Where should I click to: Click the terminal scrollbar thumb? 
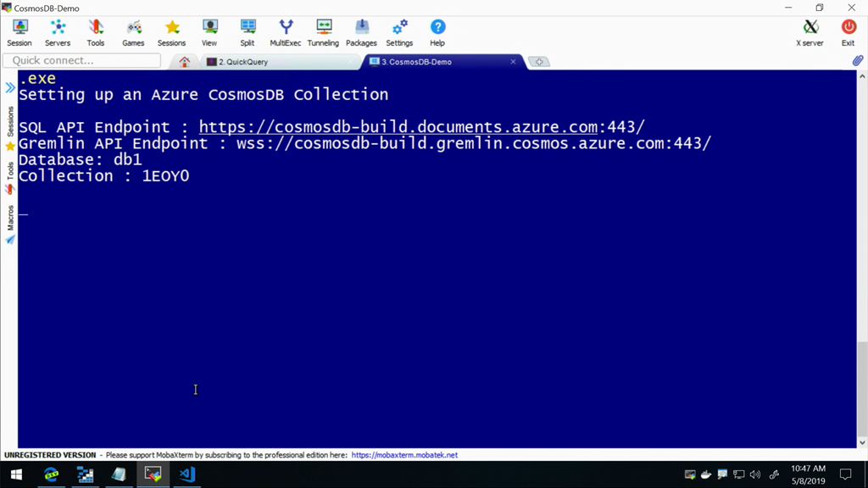[862, 388]
